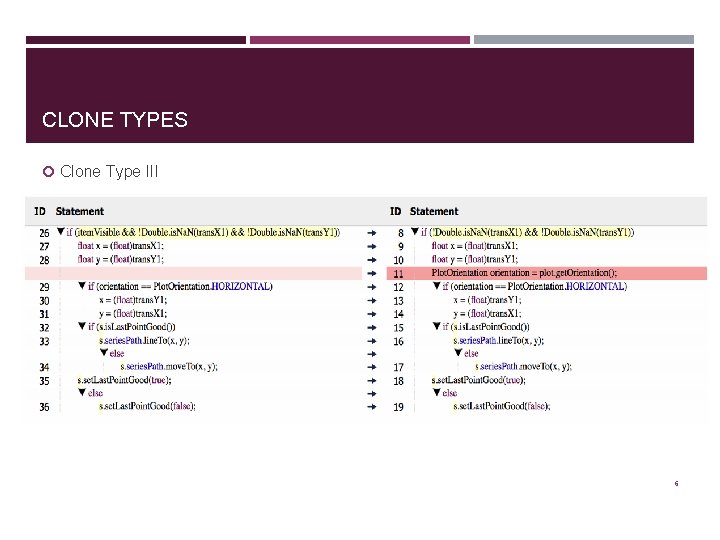This screenshot has width=720, height=540.
Task: Select row 18 's.setLastPointGood(true);'
Action: tap(478, 380)
